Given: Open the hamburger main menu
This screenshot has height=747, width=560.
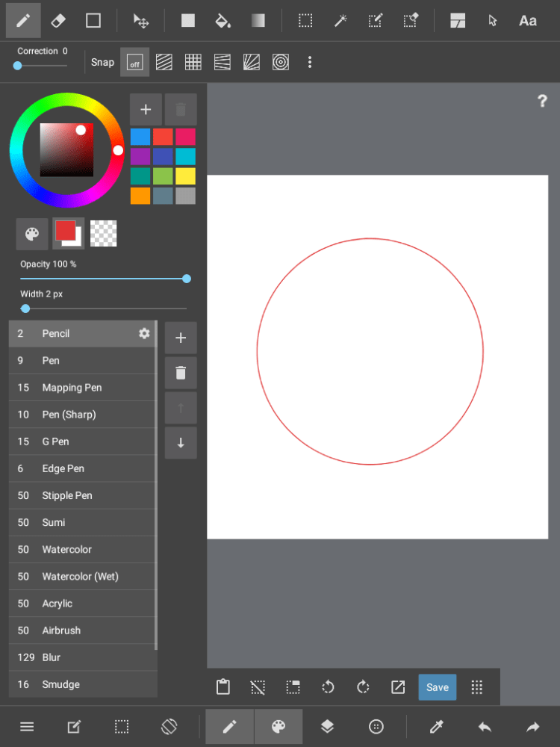Looking at the screenshot, I should pos(27,727).
